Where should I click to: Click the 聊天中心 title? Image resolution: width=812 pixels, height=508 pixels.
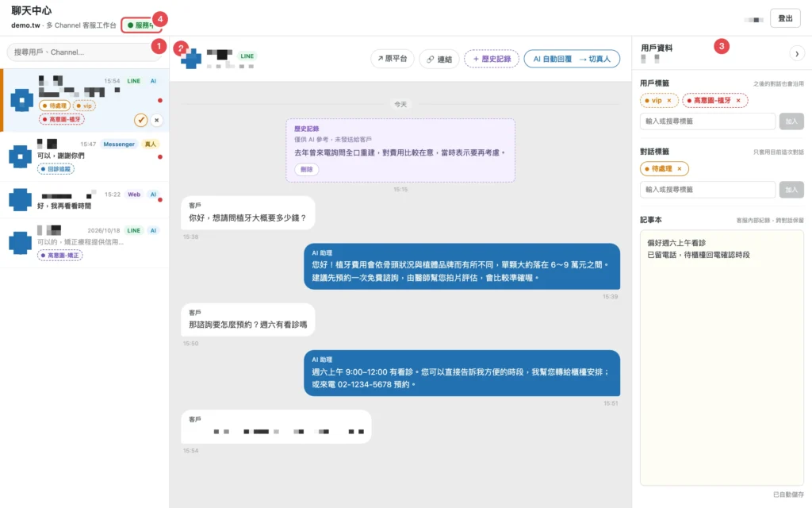pos(32,10)
